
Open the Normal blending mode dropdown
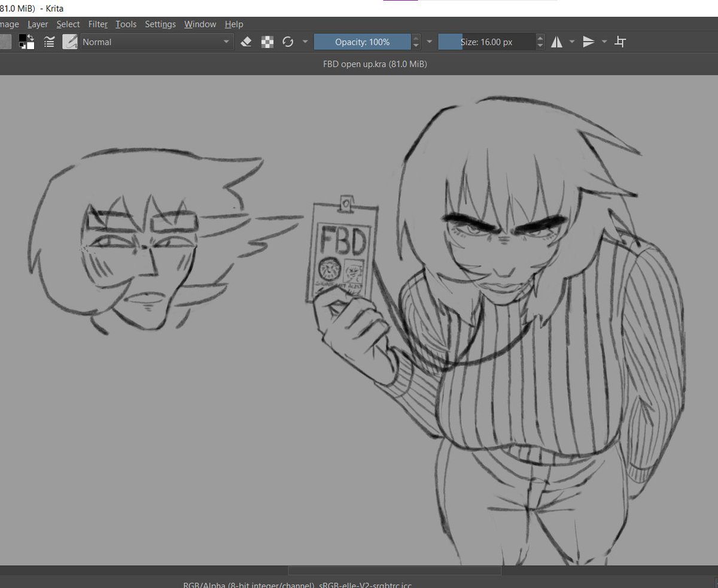pyautogui.click(x=156, y=42)
